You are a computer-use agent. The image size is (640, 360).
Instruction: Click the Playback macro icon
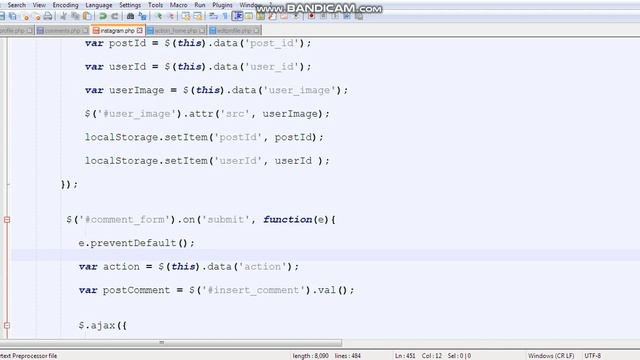tap(335, 16)
